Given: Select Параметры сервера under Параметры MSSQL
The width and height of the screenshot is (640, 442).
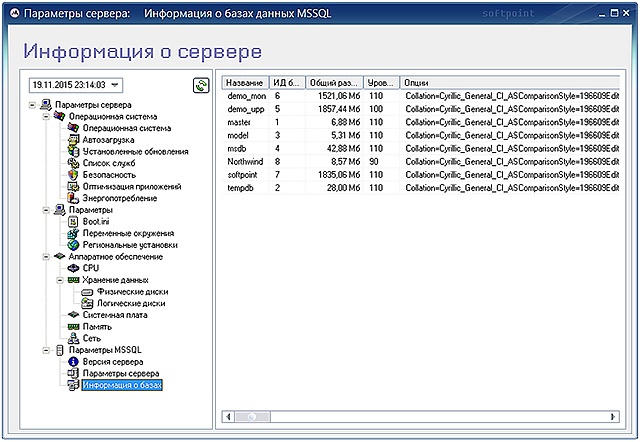Looking at the screenshot, I should (121, 373).
